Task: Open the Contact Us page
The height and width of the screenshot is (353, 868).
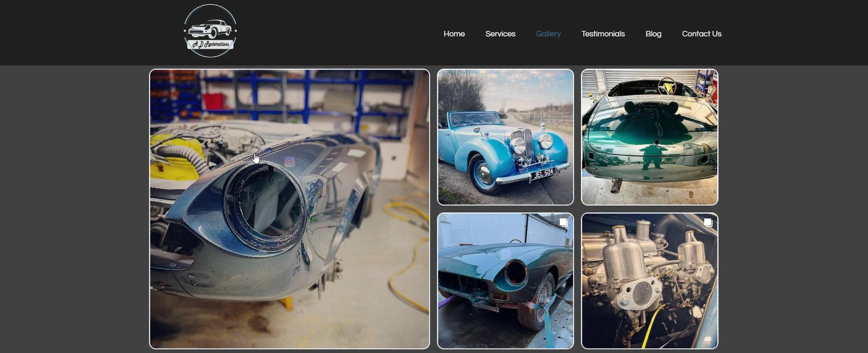Action: point(701,34)
